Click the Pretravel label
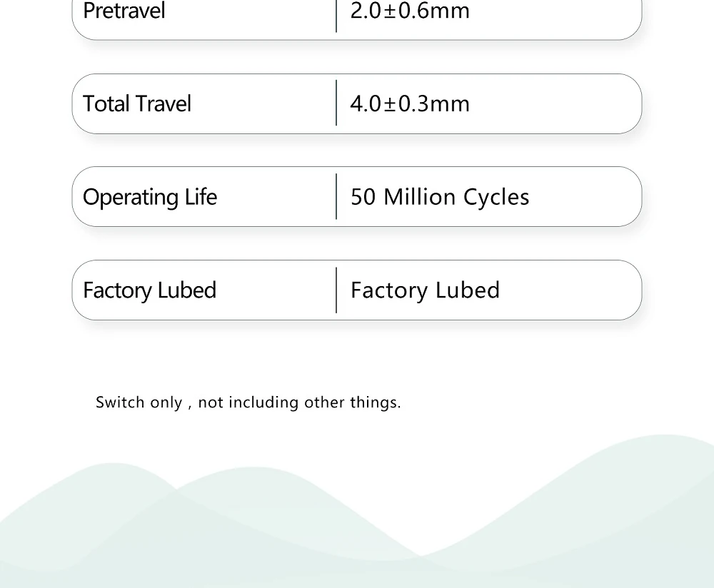Viewport: 714px width, 588px height. [124, 11]
